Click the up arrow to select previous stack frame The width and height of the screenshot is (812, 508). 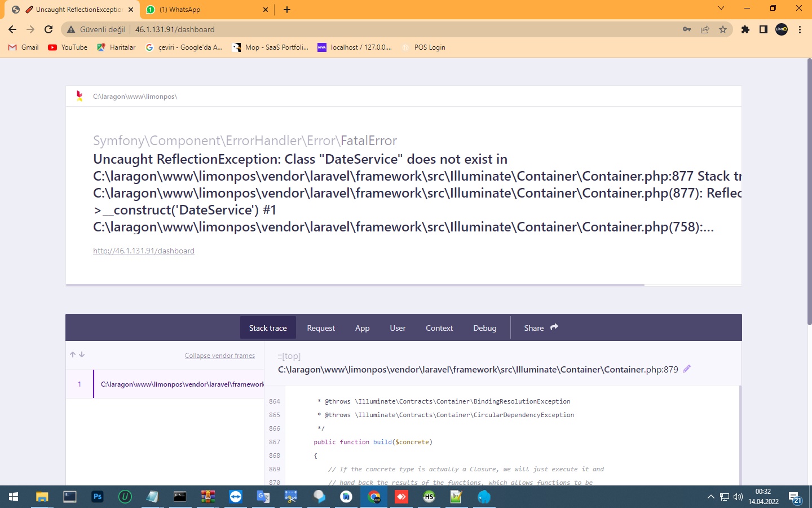click(72, 354)
